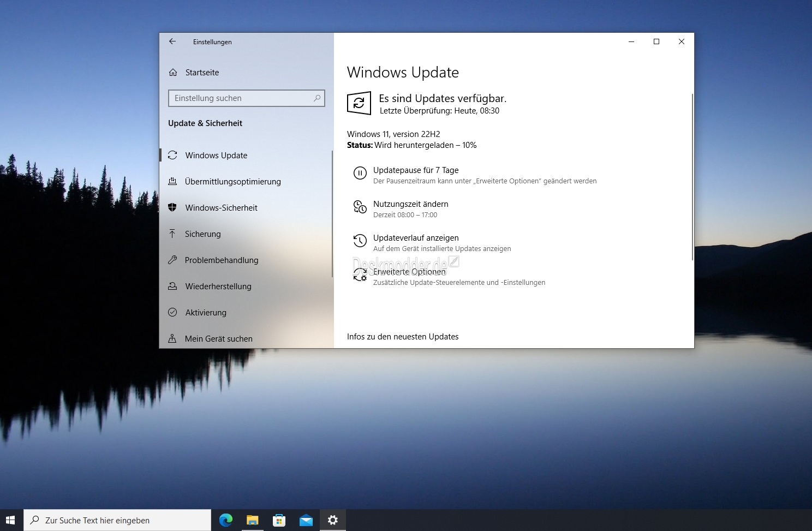Open Microsoft Store from taskbar

click(279, 520)
